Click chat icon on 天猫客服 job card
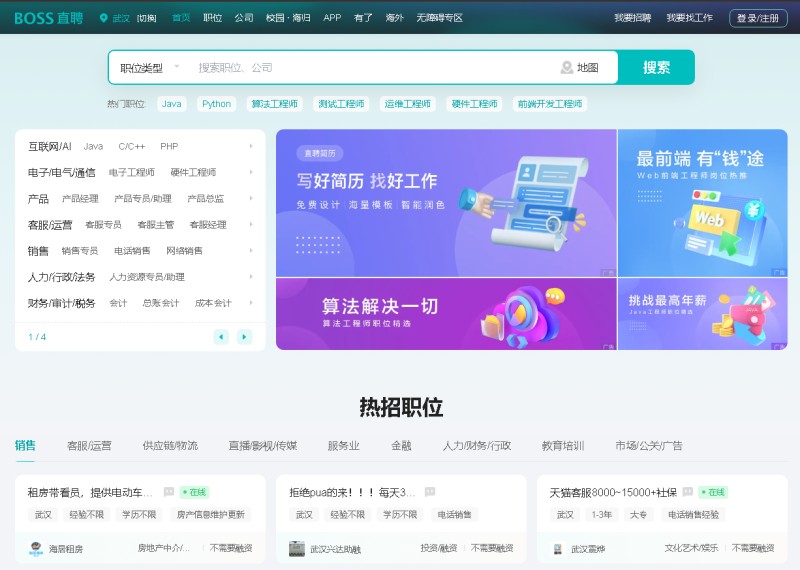The height and width of the screenshot is (570, 800). [688, 492]
